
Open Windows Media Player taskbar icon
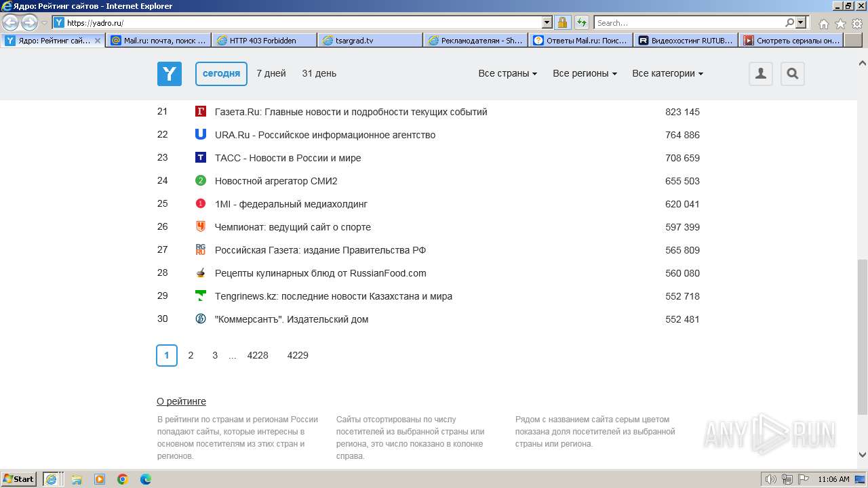pyautogui.click(x=100, y=479)
